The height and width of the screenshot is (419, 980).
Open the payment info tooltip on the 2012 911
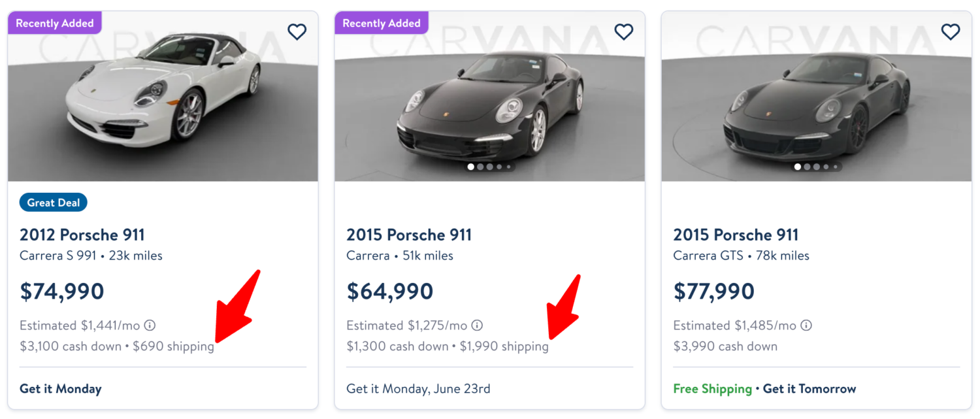(x=151, y=325)
